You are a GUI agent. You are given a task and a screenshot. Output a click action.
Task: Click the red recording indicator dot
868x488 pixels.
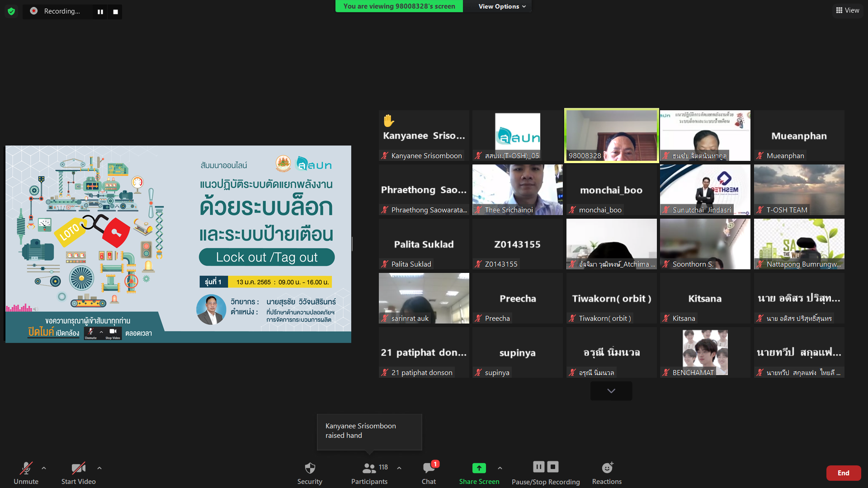pos(34,11)
